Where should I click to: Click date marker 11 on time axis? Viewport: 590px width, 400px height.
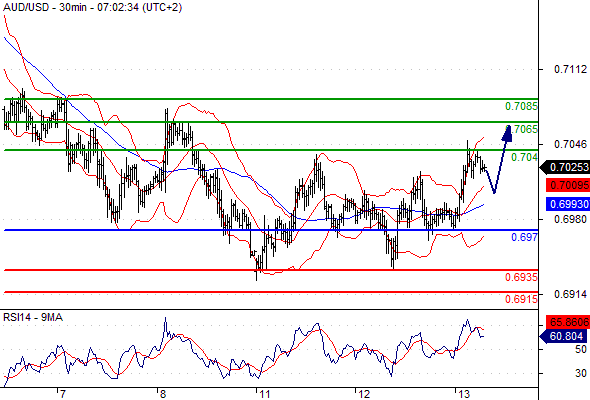[265, 394]
